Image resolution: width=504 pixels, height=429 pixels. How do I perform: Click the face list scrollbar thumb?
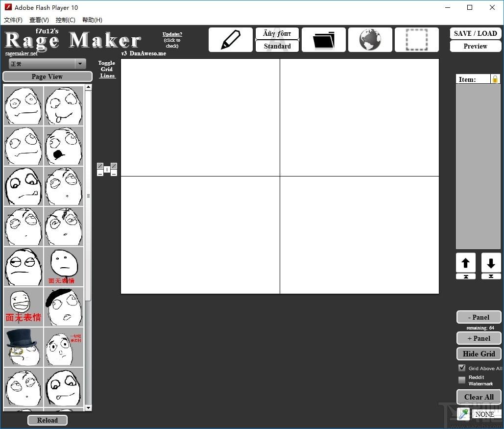click(x=88, y=196)
